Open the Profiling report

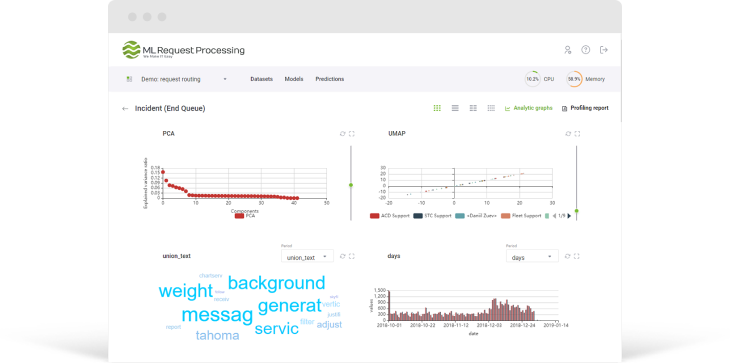[x=585, y=108]
